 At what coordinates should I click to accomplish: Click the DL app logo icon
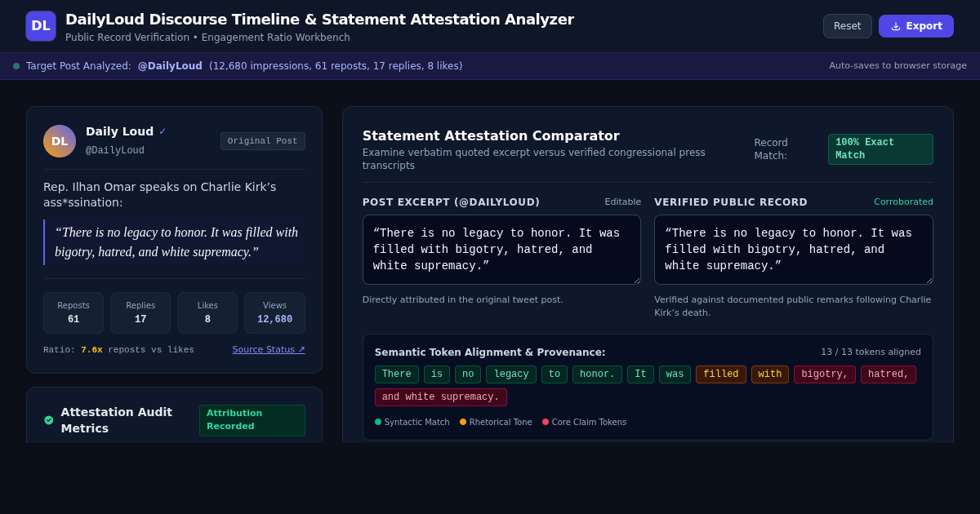tap(41, 26)
